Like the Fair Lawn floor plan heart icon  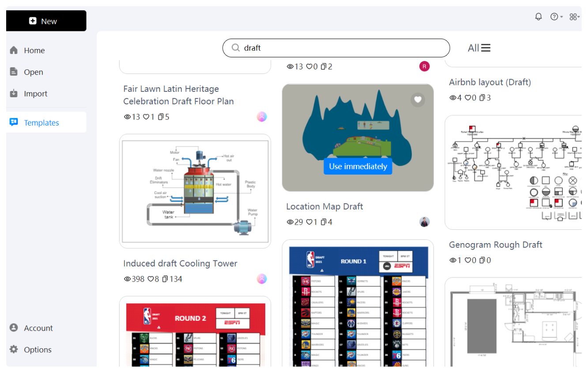tap(147, 117)
